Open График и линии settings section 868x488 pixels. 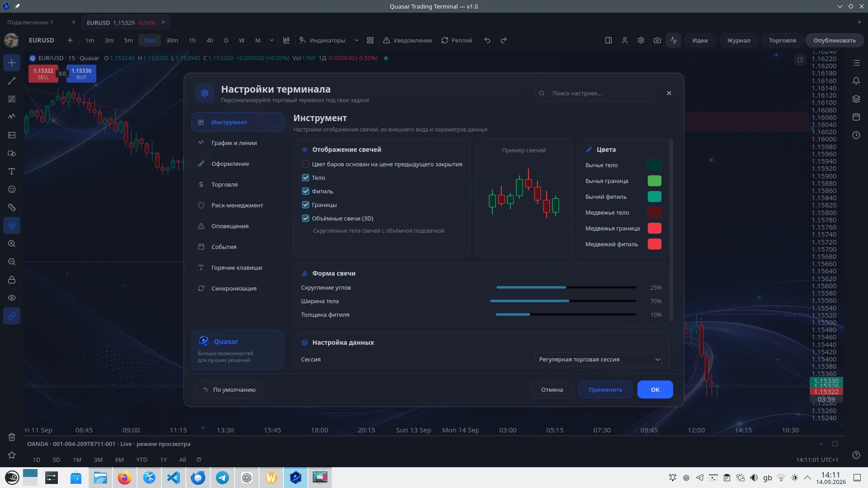click(x=237, y=143)
